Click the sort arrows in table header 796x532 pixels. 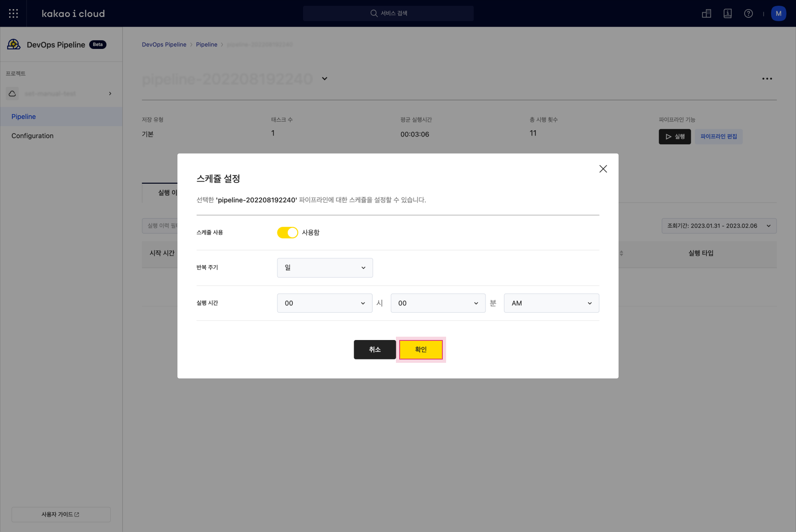[621, 253]
